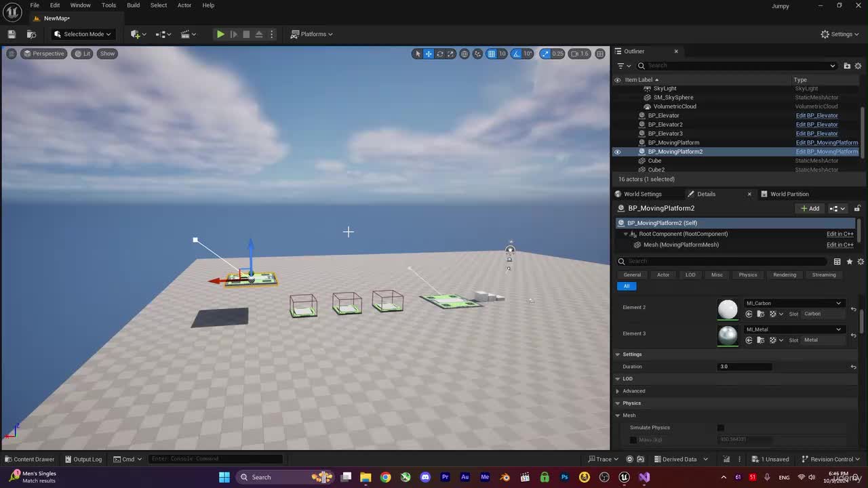Open the MI_Metal material dropdown
The image size is (868, 488).
[793, 329]
